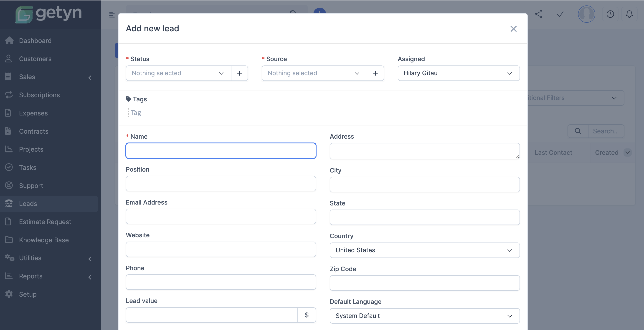This screenshot has width=644, height=330.
Task: Select the Dashboard home icon
Action: point(9,40)
